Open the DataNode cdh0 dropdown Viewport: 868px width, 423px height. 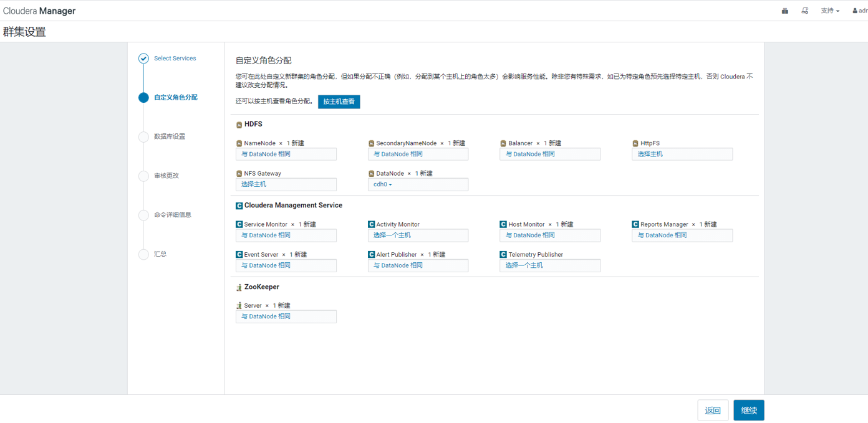[418, 184]
